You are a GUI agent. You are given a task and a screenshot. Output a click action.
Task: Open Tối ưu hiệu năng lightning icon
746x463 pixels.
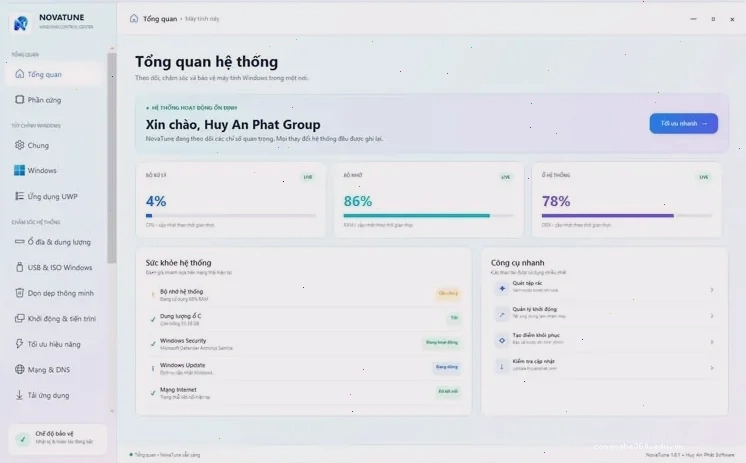[x=20, y=344]
